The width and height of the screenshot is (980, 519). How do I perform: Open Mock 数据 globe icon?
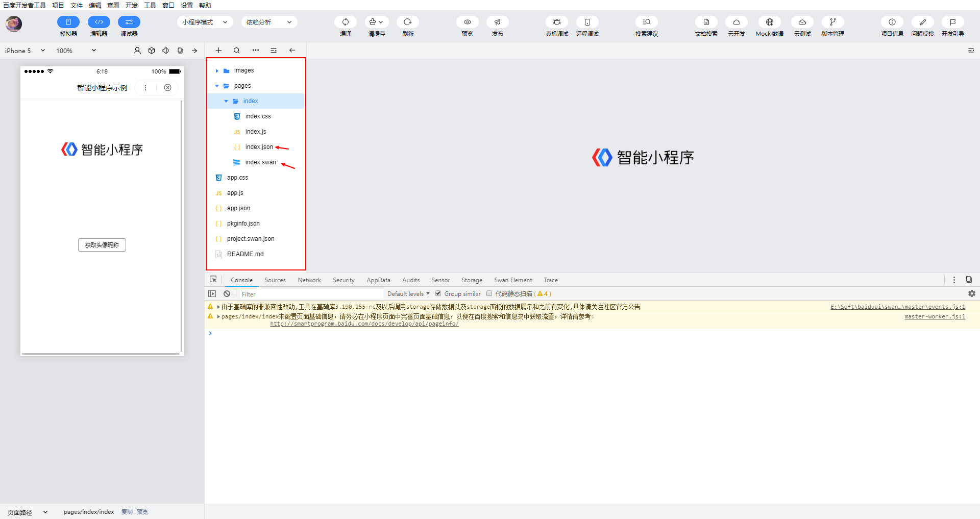click(770, 22)
